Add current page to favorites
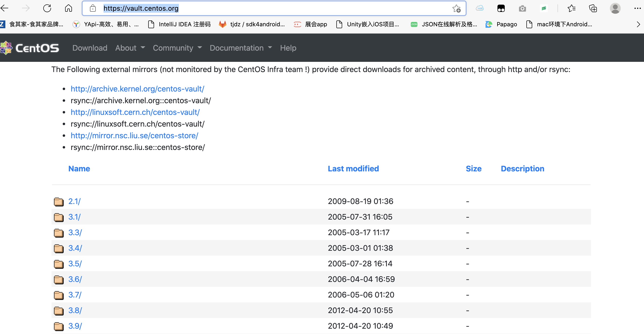Viewport: 644px width, 334px height. coord(456,8)
